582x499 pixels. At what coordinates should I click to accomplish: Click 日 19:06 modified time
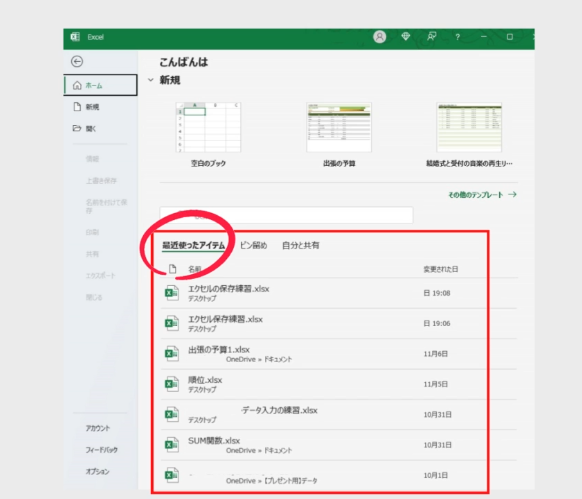tap(437, 323)
